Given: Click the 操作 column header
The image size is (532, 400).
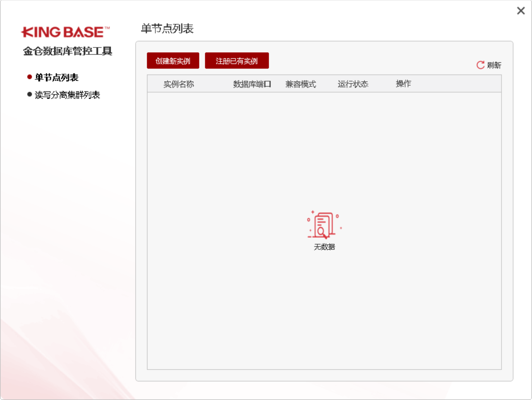Looking at the screenshot, I should pyautogui.click(x=403, y=84).
